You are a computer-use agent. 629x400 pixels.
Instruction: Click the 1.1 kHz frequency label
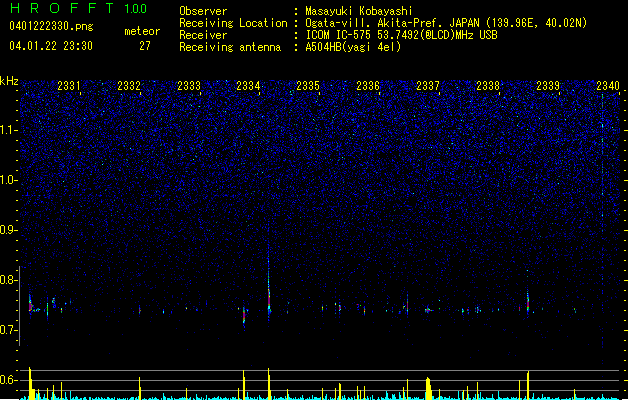click(x=9, y=130)
